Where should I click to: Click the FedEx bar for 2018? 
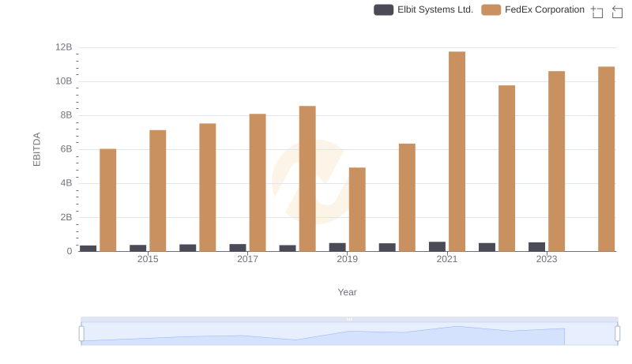[307, 178]
